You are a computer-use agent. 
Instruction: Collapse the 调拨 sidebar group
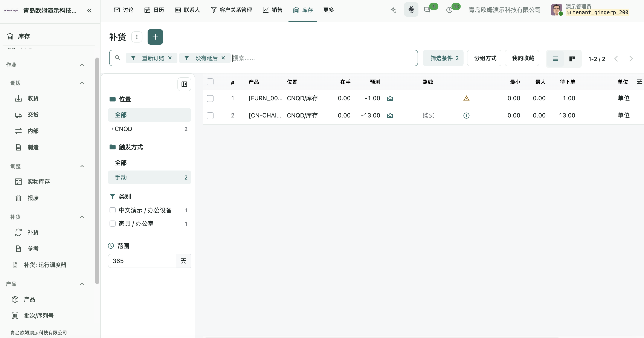82,83
